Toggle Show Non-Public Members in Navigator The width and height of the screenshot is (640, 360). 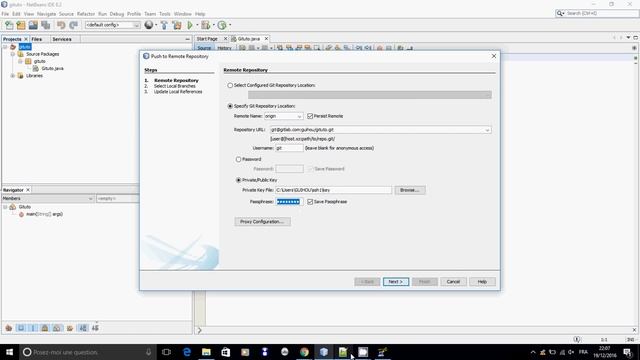[45, 328]
